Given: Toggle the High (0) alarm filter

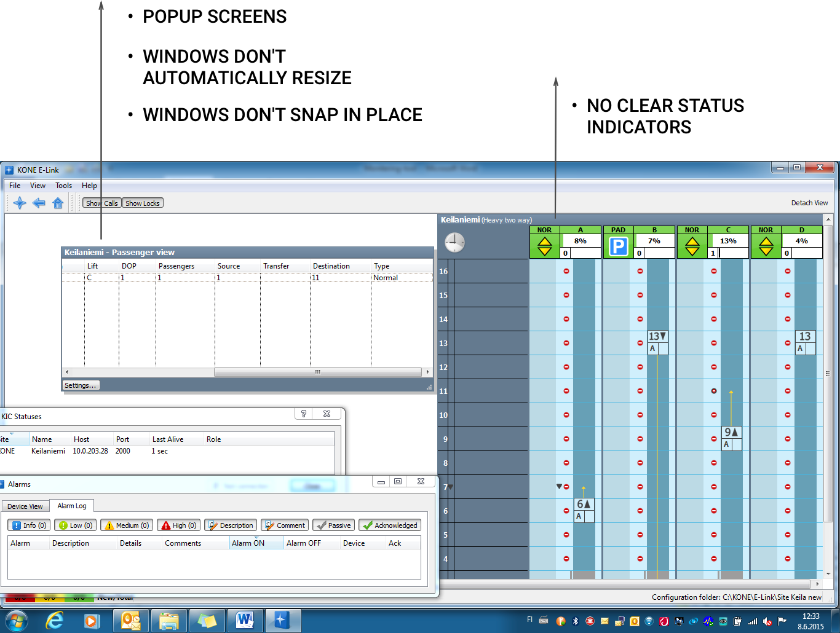Looking at the screenshot, I should (x=178, y=525).
